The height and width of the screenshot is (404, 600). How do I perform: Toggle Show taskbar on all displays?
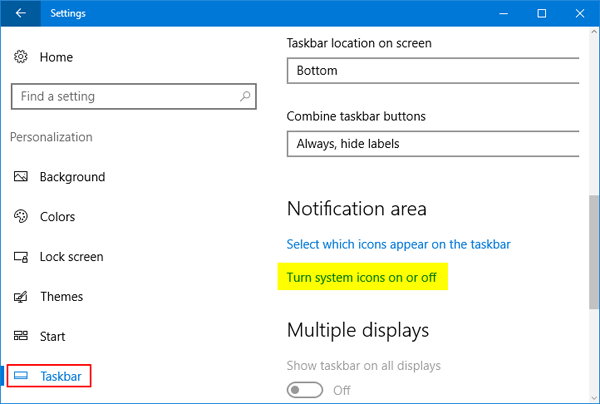(305, 390)
